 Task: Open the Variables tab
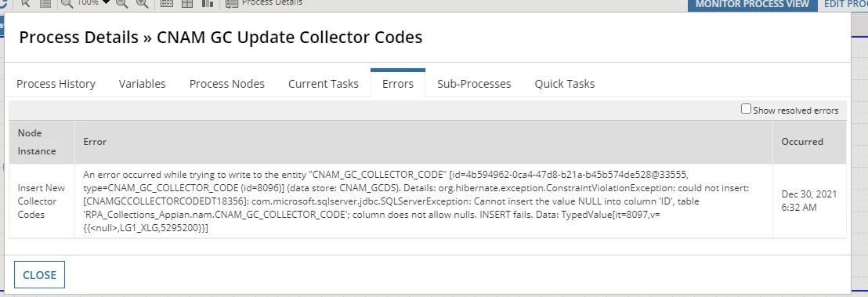pyautogui.click(x=143, y=84)
